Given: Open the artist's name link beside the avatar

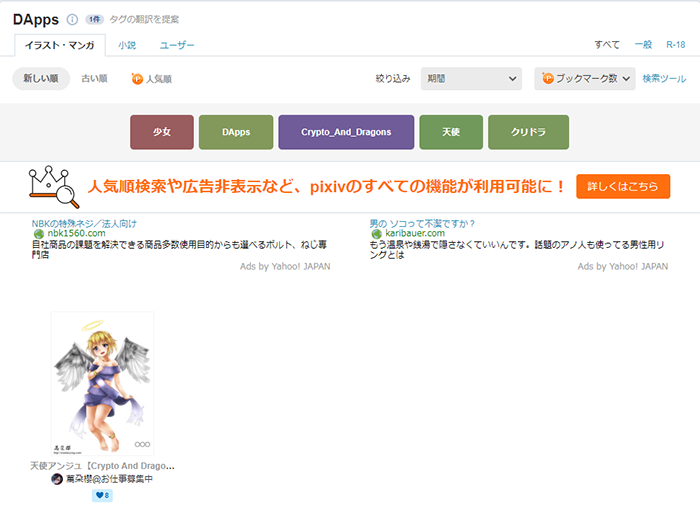Looking at the screenshot, I should (109, 479).
